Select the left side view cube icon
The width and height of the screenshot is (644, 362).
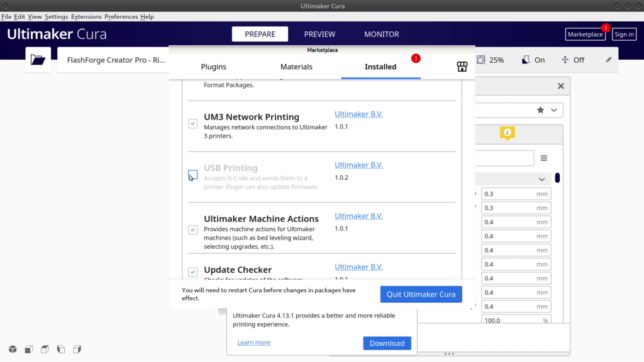click(x=61, y=349)
